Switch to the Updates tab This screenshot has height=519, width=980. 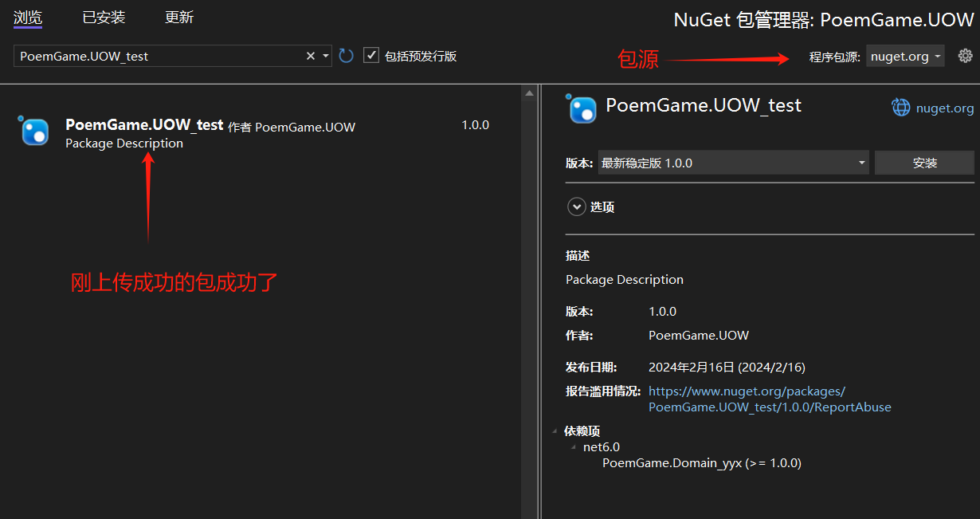click(179, 18)
